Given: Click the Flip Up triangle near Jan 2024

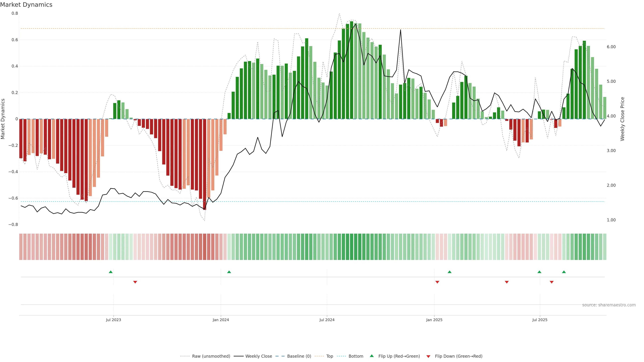Looking at the screenshot, I should click(229, 272).
